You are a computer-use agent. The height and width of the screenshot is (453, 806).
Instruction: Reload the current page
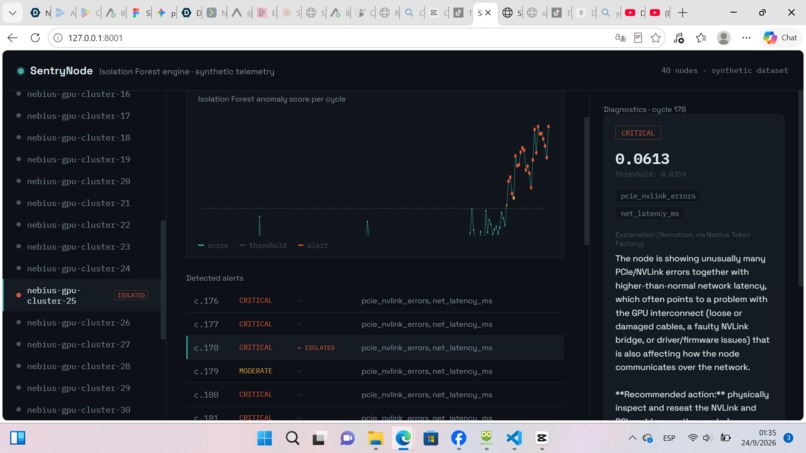35,38
